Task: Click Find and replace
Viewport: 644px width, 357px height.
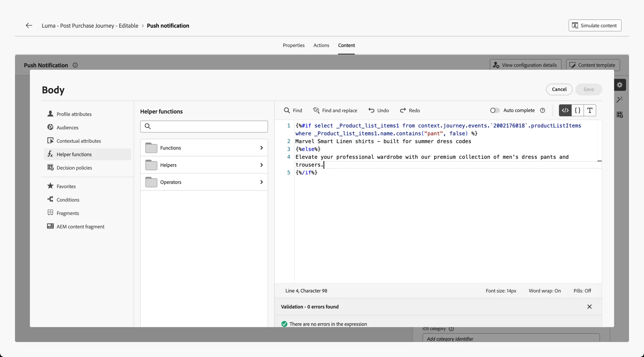Action: tap(335, 110)
